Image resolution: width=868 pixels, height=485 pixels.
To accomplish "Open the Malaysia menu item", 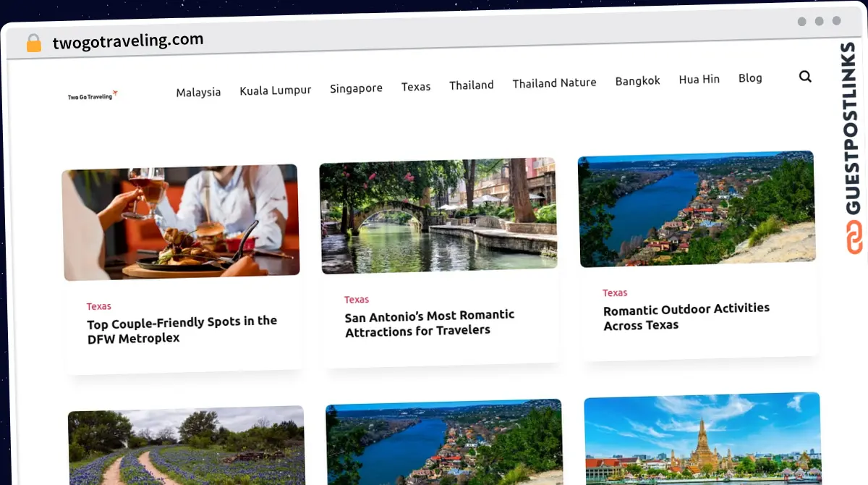I will [198, 93].
